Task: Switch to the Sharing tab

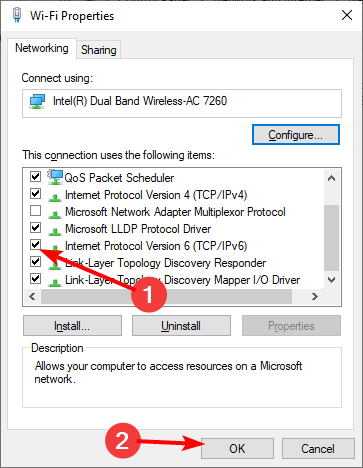Action: [x=99, y=50]
